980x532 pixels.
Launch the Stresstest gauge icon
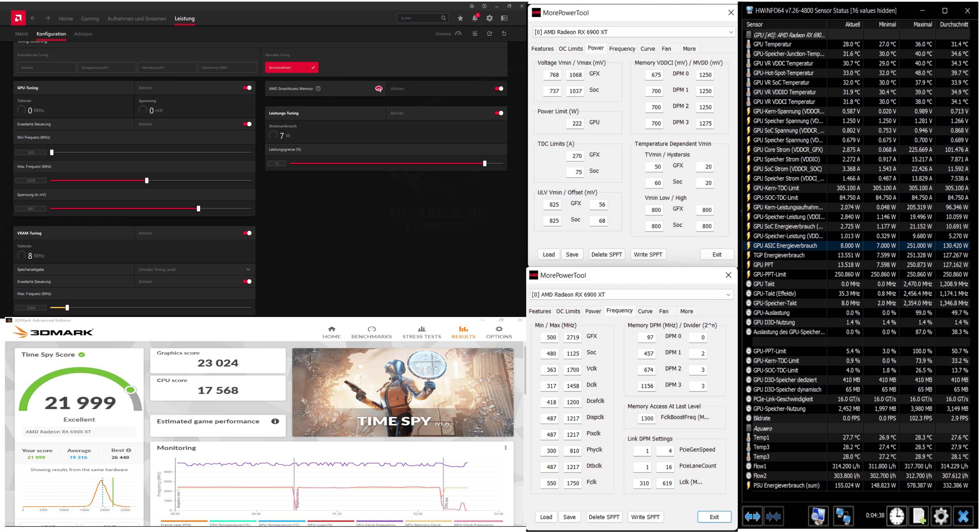coord(458,34)
